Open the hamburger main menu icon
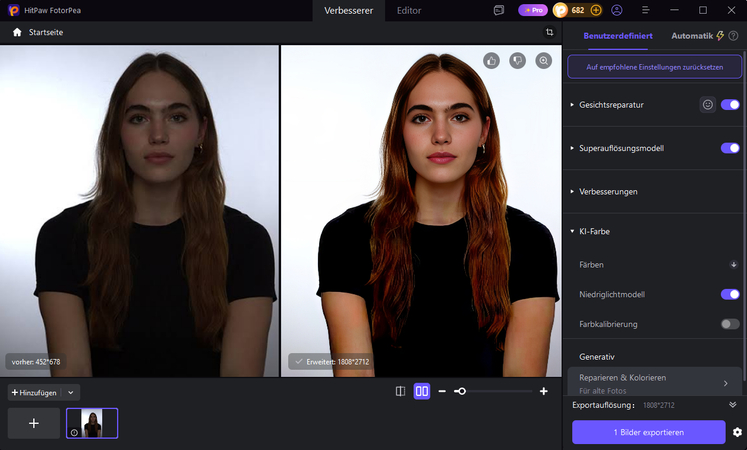Screen dimensions: 747x450 tap(646, 10)
